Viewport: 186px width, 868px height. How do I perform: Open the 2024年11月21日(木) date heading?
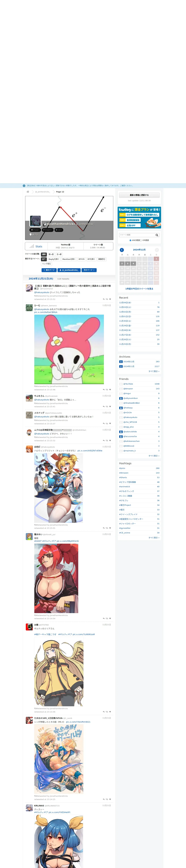tap(41, 279)
